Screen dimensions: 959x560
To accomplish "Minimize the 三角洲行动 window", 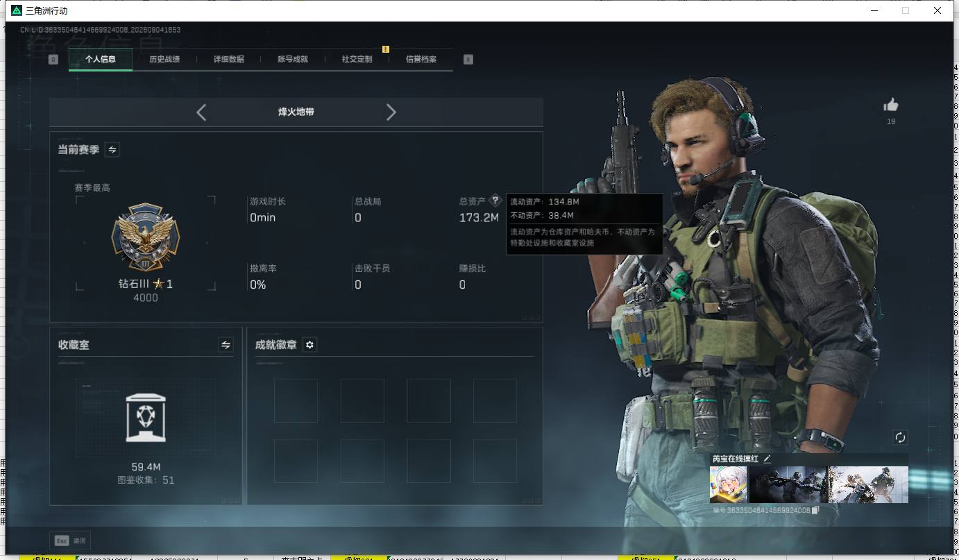I will pos(874,10).
